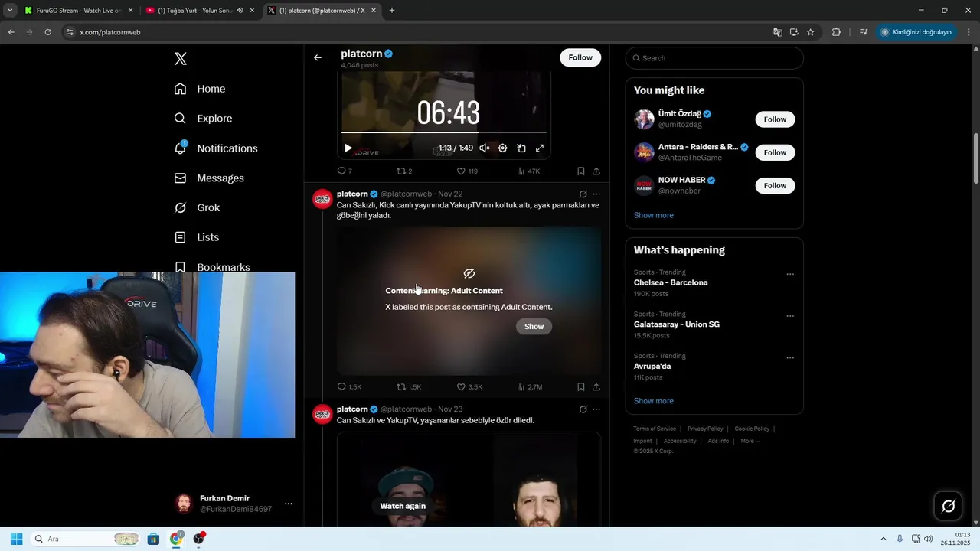
Task: Open Lists in sidebar
Action: click(197, 237)
